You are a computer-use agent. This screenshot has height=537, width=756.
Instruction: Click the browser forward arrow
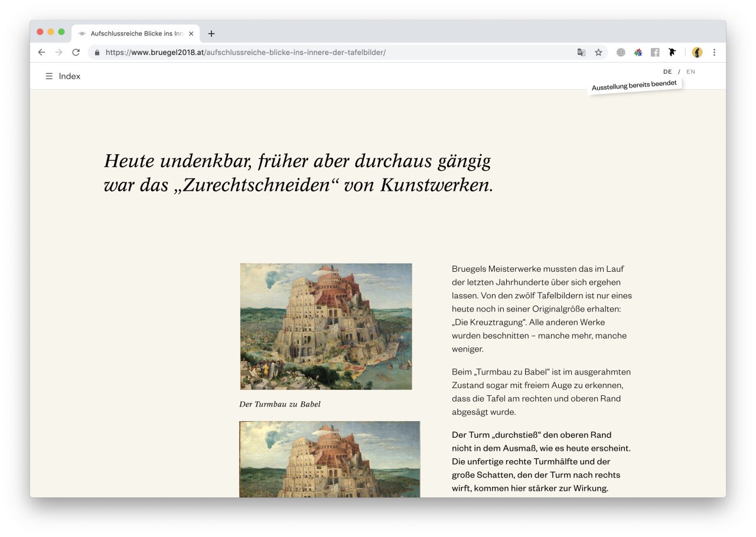(58, 52)
